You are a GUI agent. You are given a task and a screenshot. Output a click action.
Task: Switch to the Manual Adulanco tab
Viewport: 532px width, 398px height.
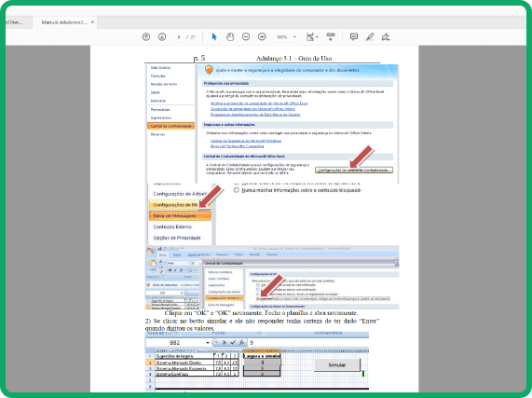pyautogui.click(x=64, y=22)
